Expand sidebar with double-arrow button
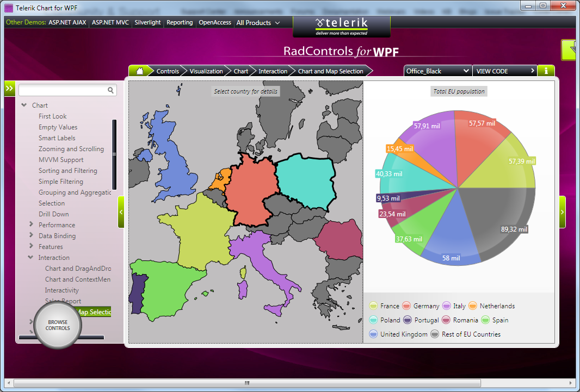580x392 pixels. point(9,89)
